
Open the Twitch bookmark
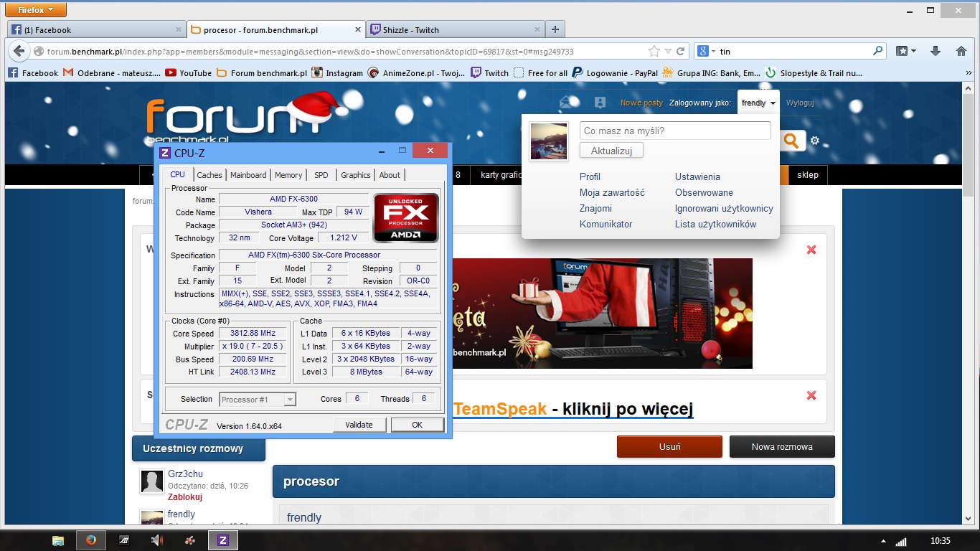click(489, 73)
